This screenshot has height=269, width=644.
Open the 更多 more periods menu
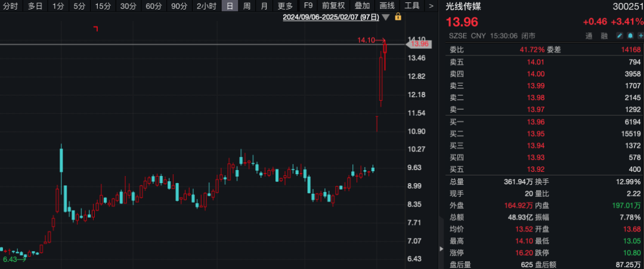tap(285, 6)
